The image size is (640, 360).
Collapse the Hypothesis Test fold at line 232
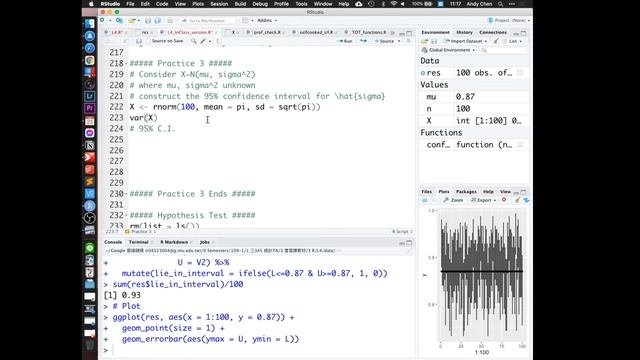pyautogui.click(x=126, y=216)
